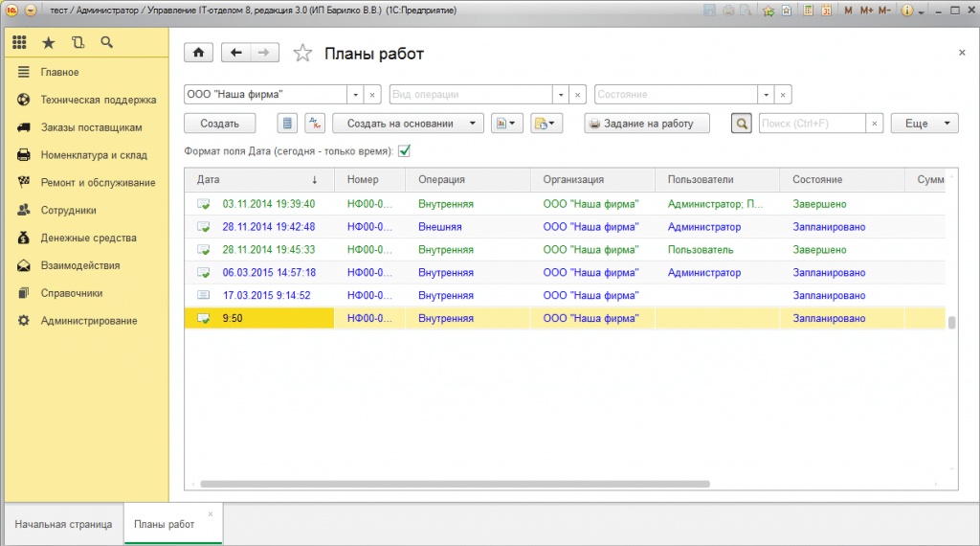Click the save icon in title bar
Image resolution: width=980 pixels, height=546 pixels.
pos(709,10)
